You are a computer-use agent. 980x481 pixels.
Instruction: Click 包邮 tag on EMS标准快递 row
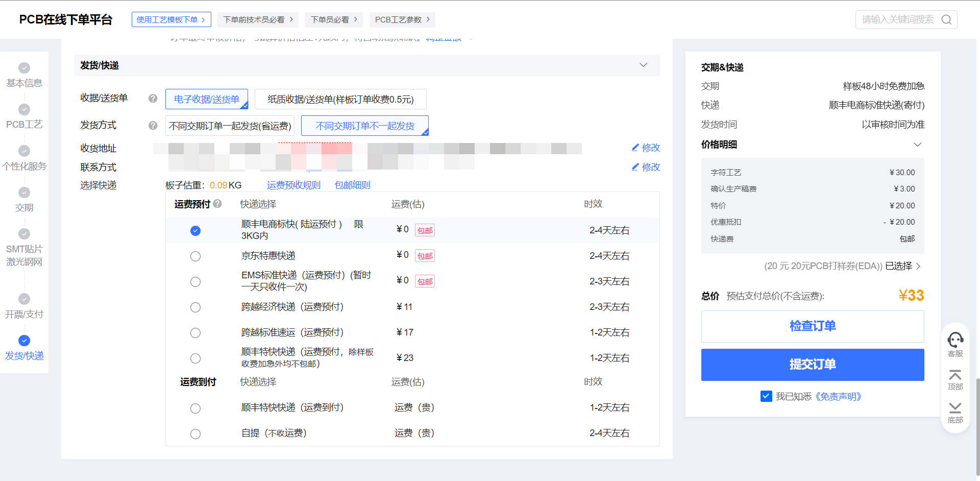425,281
